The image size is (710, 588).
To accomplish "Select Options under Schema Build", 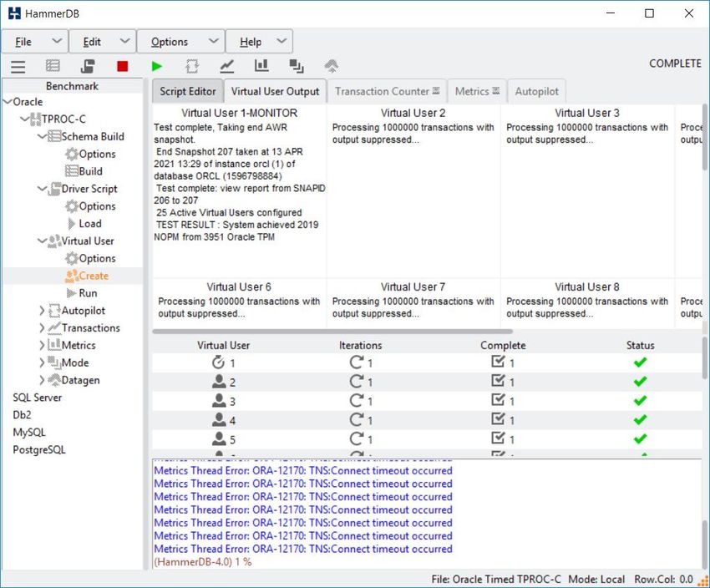I will (x=90, y=154).
